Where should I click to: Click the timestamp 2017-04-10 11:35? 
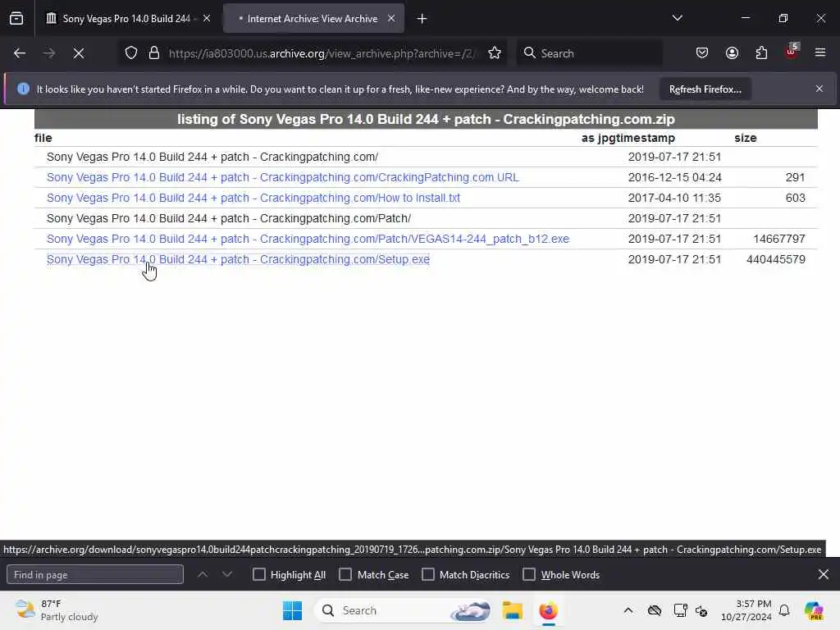point(674,198)
